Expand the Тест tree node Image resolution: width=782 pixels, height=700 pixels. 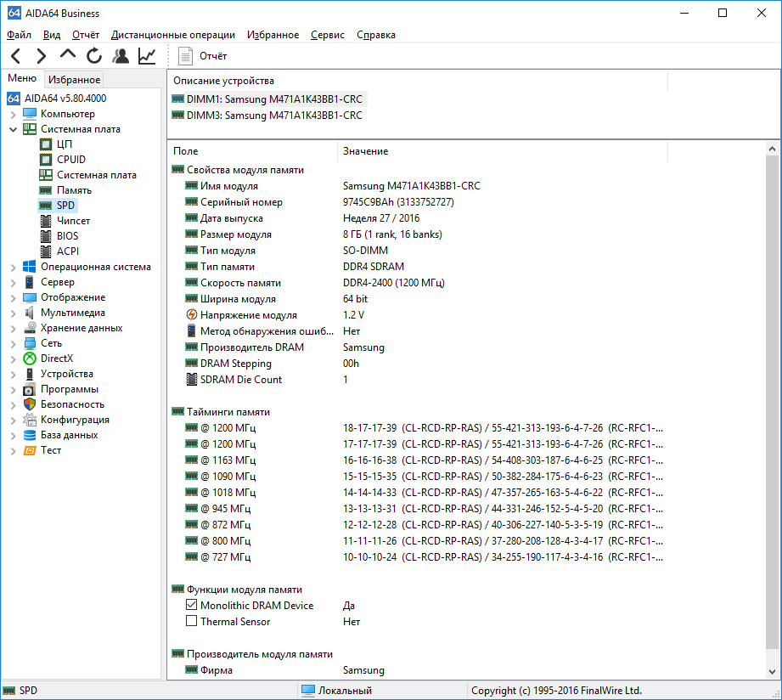[13, 451]
